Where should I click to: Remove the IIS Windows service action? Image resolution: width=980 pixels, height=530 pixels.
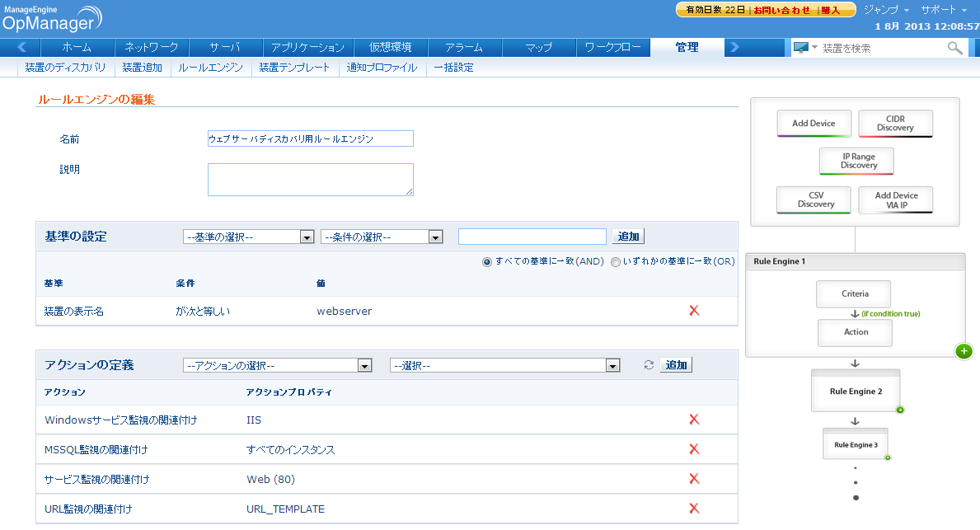(x=693, y=420)
